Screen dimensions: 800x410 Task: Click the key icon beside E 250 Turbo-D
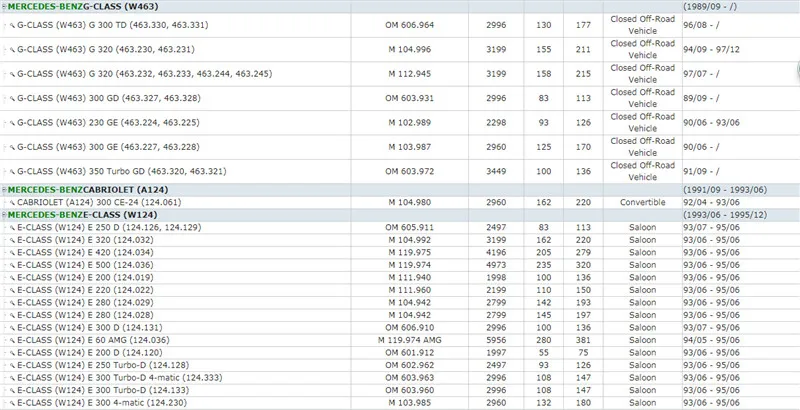[12, 365]
